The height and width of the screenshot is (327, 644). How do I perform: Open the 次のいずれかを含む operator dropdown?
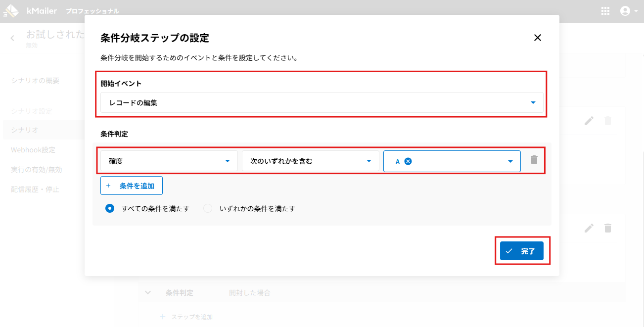[310, 161]
